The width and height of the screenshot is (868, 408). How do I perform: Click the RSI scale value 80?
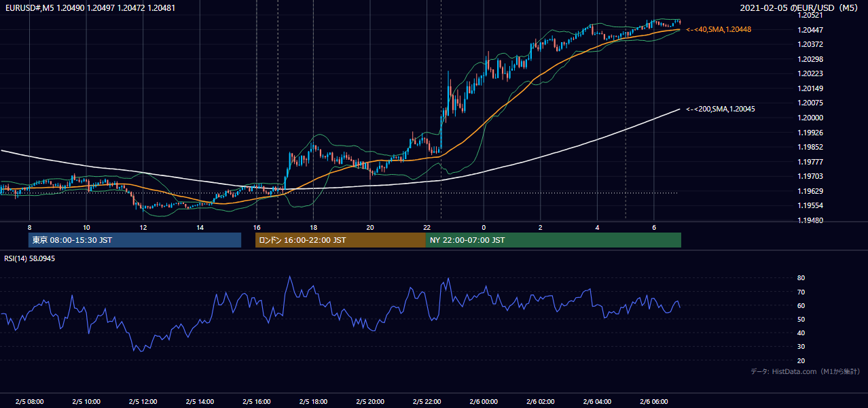coord(801,278)
